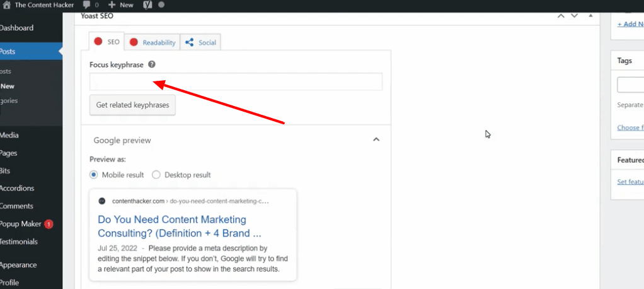Open Dashboard in the sidebar menu
The height and width of the screenshot is (289, 644).
click(x=16, y=28)
